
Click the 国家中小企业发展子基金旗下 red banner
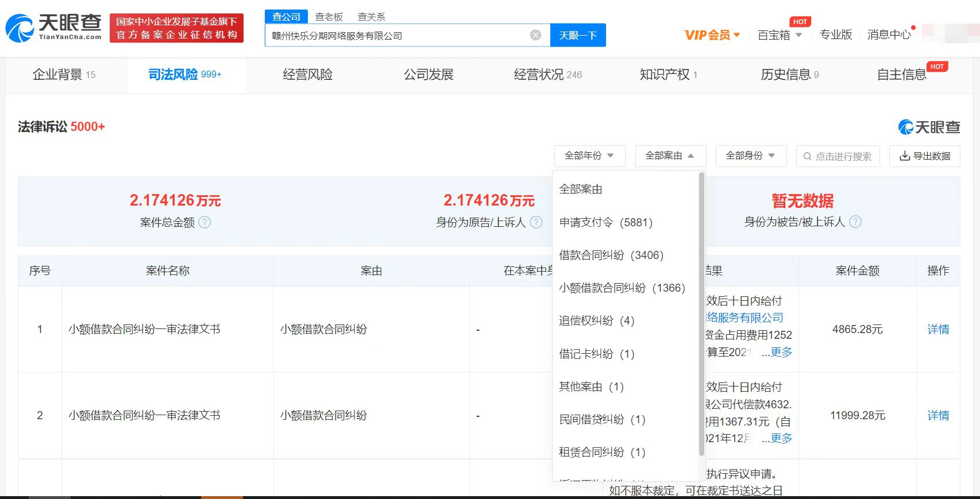pos(176,28)
